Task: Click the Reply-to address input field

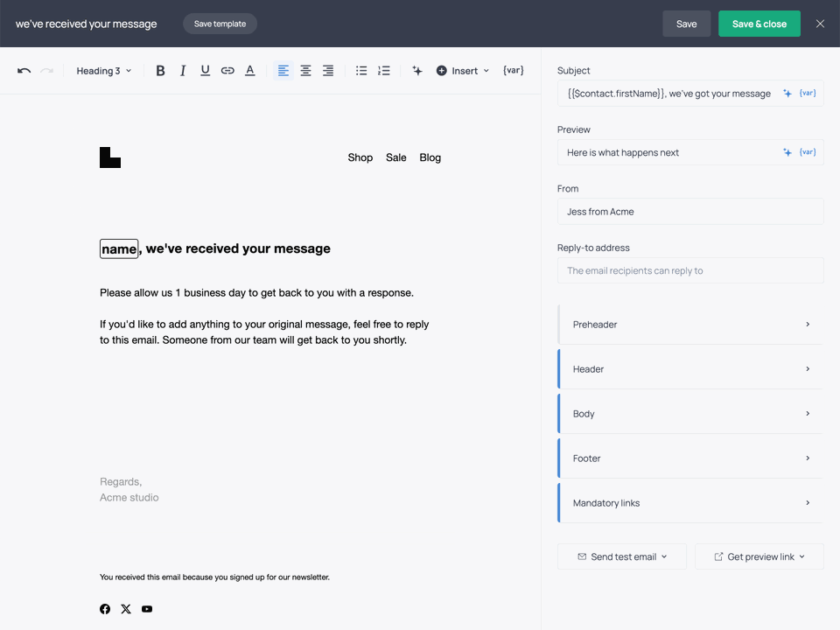Action: (x=689, y=270)
